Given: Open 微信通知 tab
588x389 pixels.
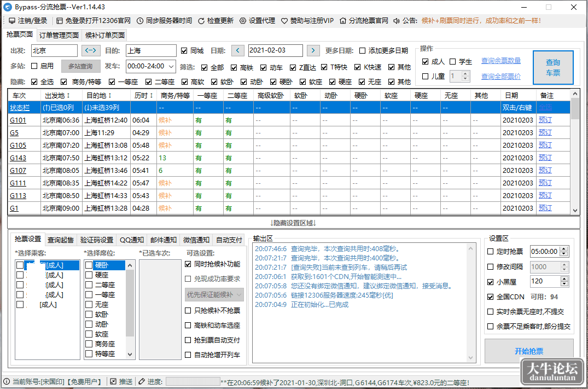Looking at the screenshot, I should click(196, 240).
